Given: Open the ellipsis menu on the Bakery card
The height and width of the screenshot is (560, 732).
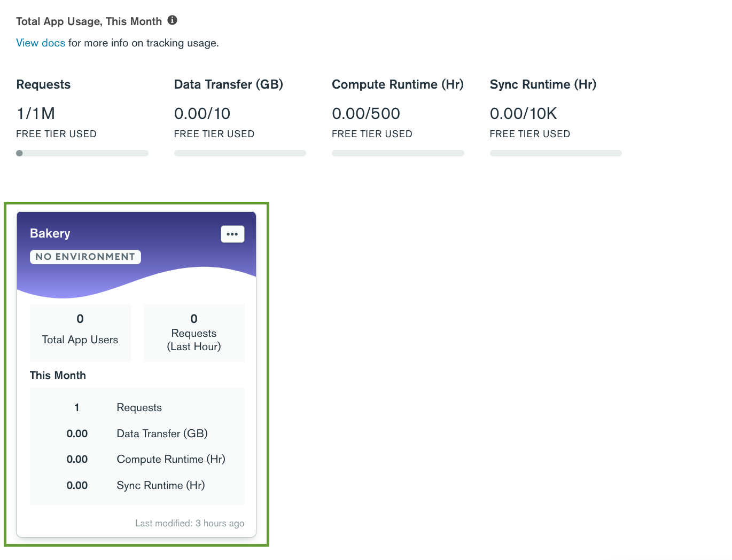Looking at the screenshot, I should 232,234.
